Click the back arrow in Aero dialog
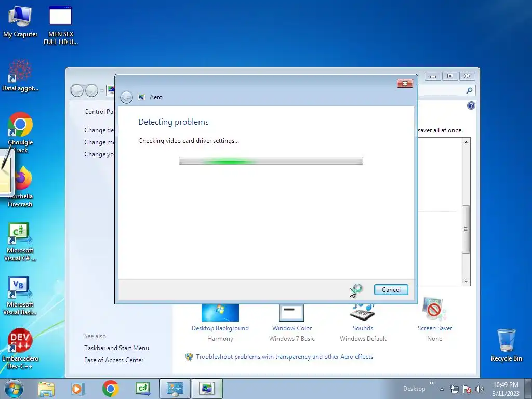This screenshot has height=399, width=532. point(127,97)
